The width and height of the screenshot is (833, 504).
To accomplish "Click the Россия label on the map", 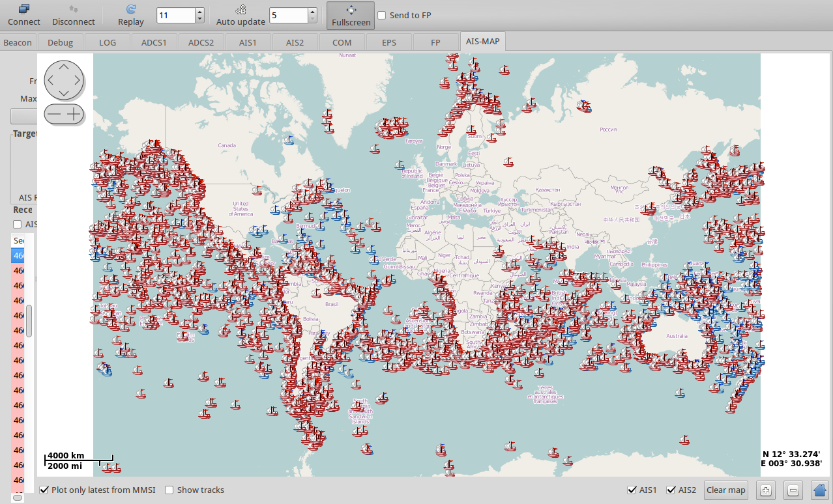I will 607,129.
